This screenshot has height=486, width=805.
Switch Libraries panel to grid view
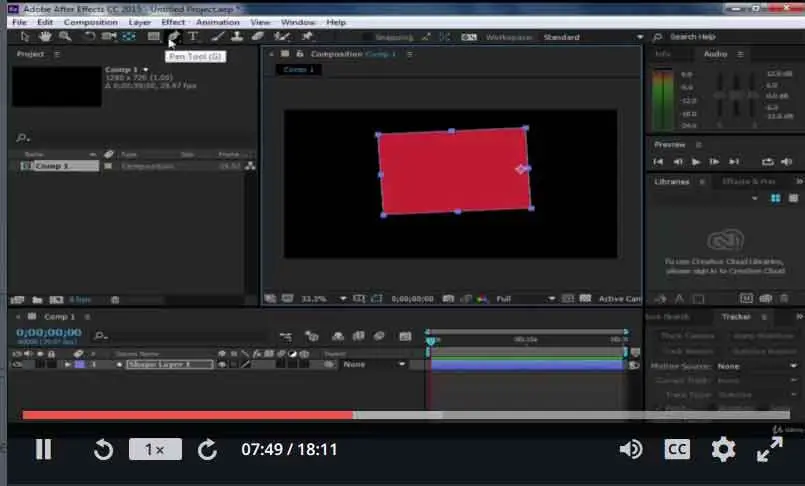point(776,198)
